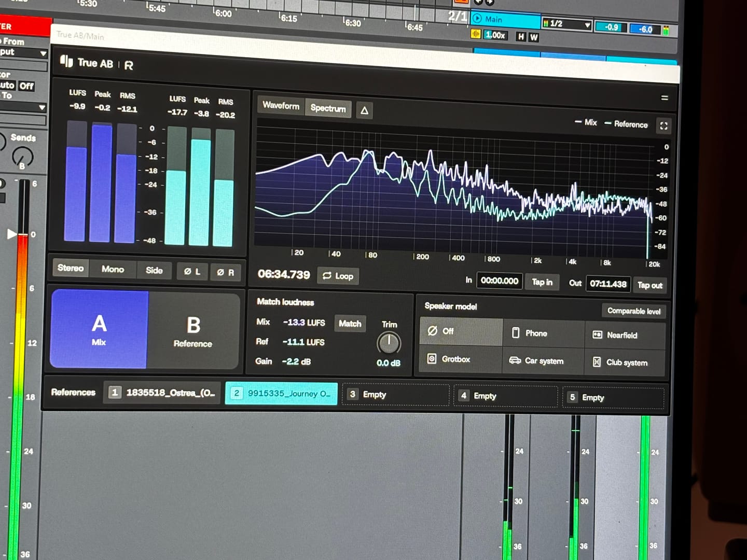This screenshot has height=560, width=747.
Task: Toggle the delta triangle icon beside Spectrum
Action: click(x=365, y=110)
